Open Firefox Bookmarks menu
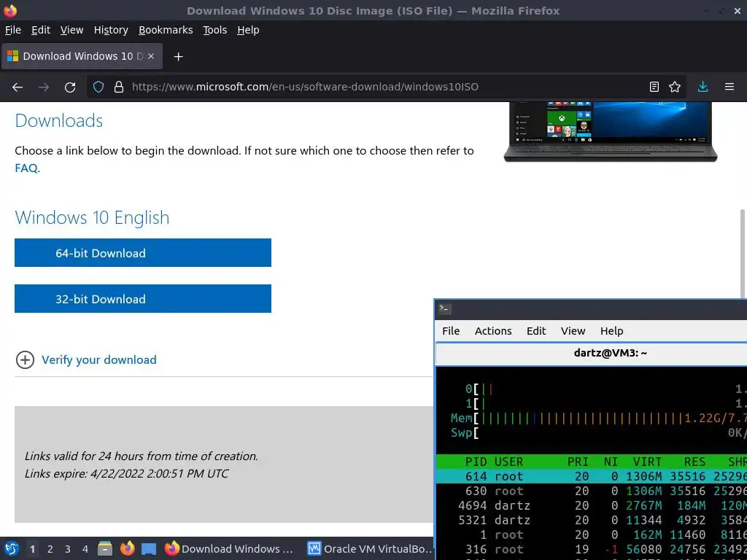Screen dimensions: 747x560 (166, 30)
